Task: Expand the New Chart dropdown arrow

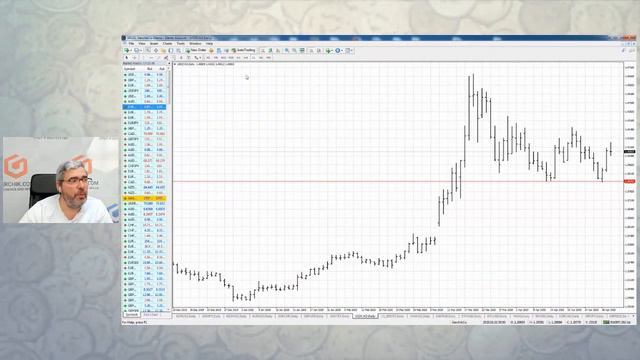Action: pos(131,51)
